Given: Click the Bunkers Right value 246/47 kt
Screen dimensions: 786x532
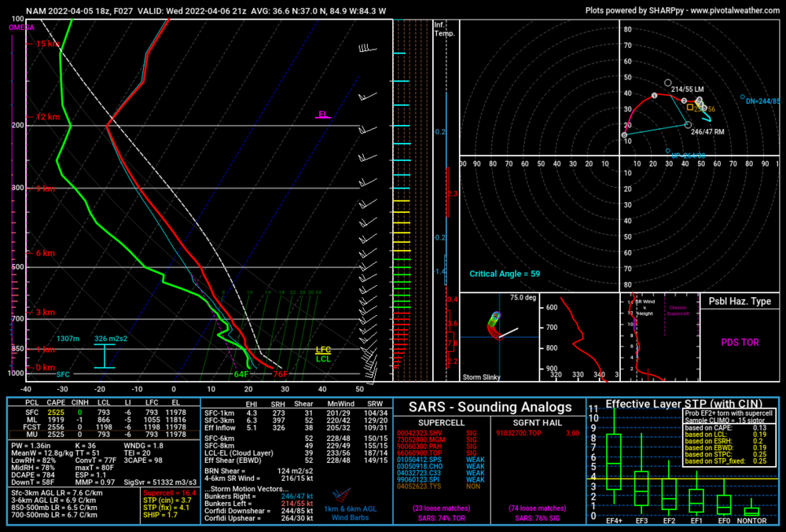Looking at the screenshot, I should click(297, 497).
